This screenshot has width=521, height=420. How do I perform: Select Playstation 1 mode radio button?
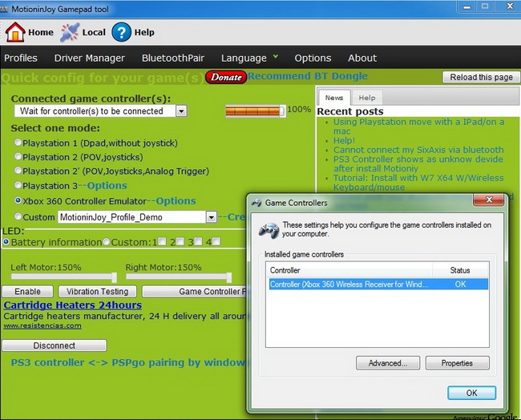click(18, 143)
